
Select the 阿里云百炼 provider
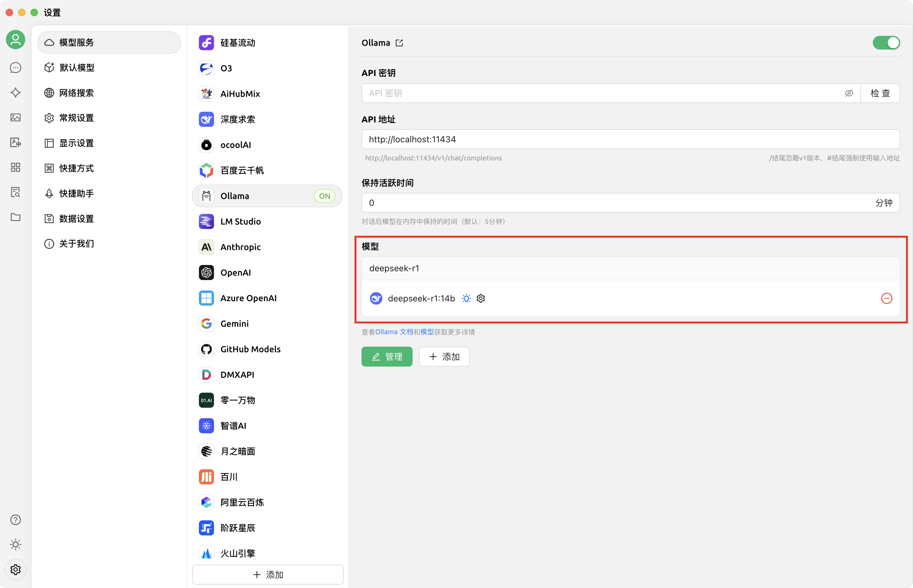[x=267, y=502]
